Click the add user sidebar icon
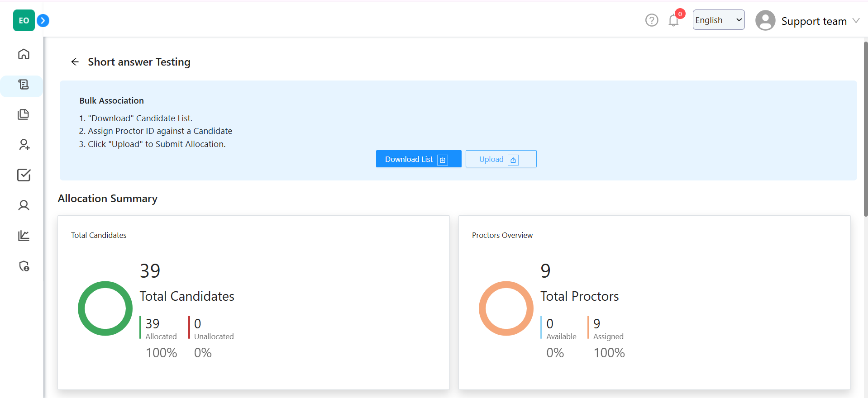 (x=24, y=145)
